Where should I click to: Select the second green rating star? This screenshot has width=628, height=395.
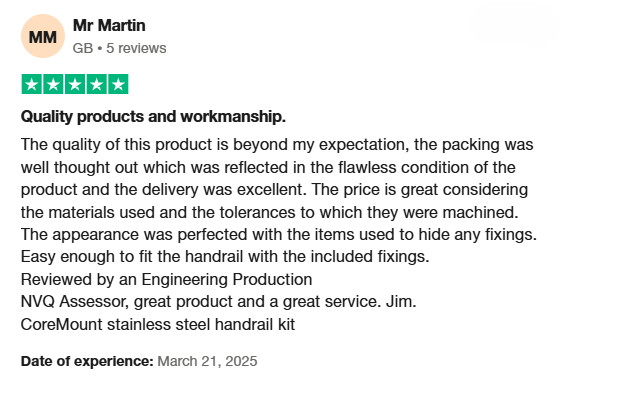tap(53, 84)
